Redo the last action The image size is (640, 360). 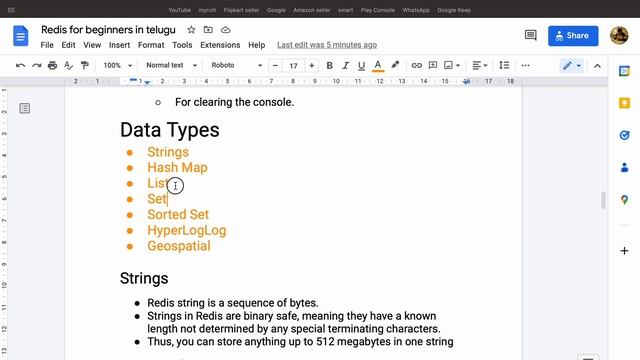pyautogui.click(x=37, y=65)
